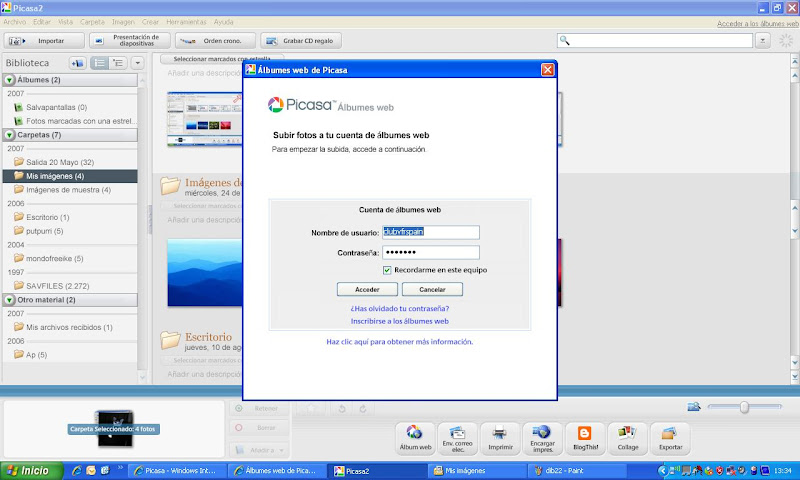Adjust the thumbnail size slider
Image resolution: width=800 pixels, height=480 pixels.
tap(744, 407)
